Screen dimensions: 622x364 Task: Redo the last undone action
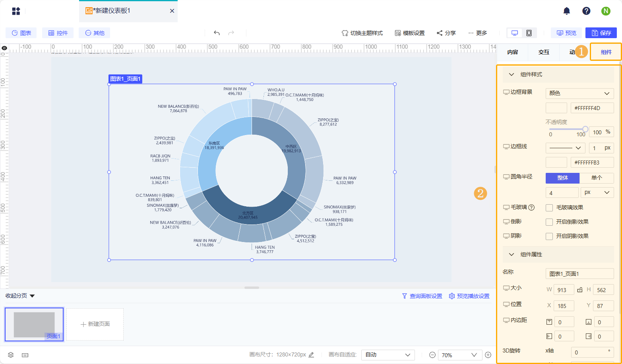click(x=231, y=33)
